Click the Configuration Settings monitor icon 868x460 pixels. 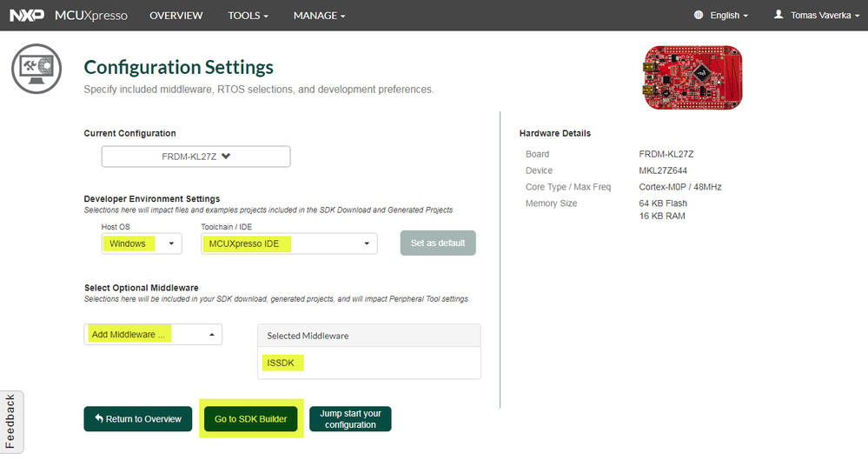[x=36, y=69]
